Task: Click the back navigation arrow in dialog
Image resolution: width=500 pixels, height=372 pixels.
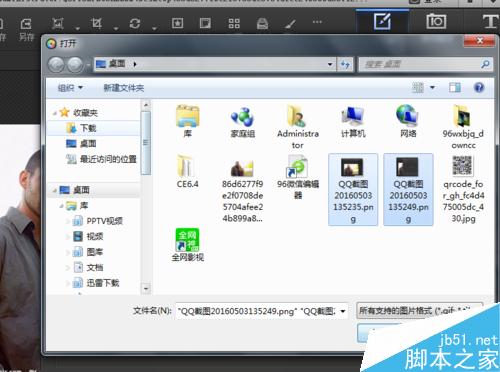Action: (x=56, y=65)
